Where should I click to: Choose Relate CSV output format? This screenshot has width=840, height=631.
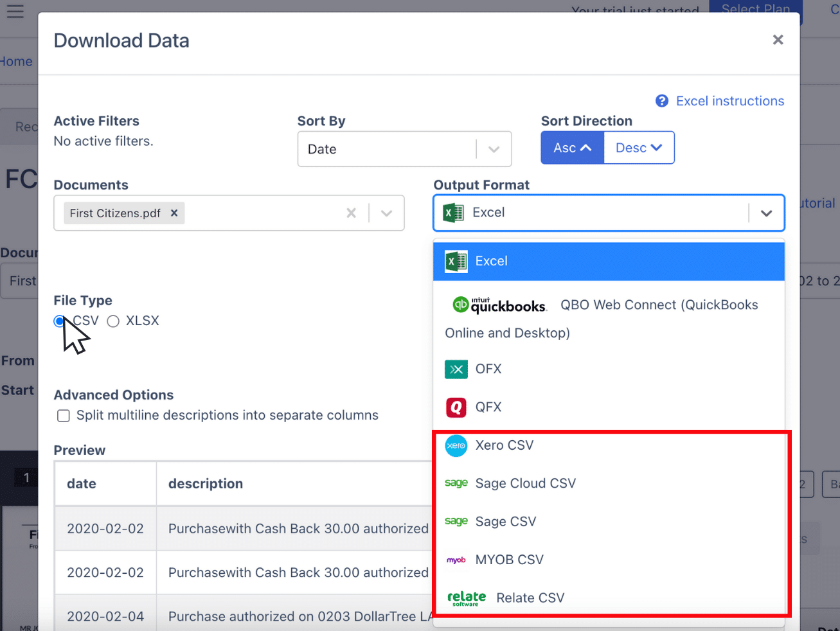(x=609, y=598)
